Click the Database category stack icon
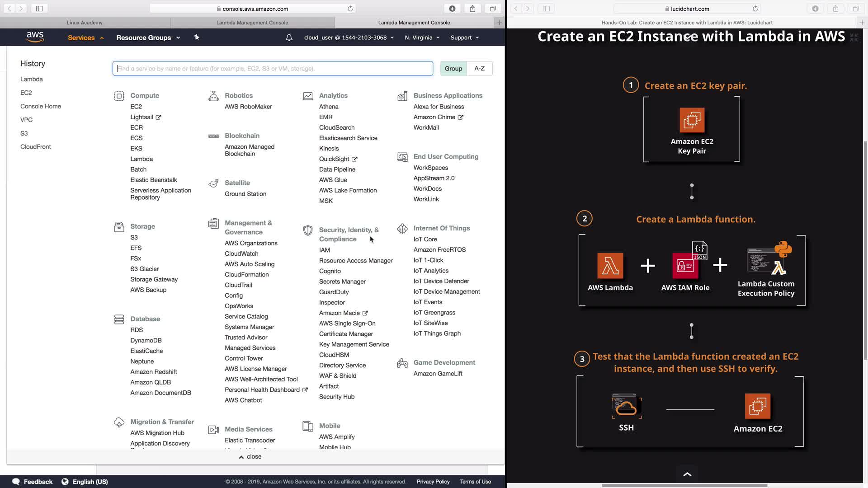Image resolution: width=868 pixels, height=488 pixels. click(x=119, y=319)
